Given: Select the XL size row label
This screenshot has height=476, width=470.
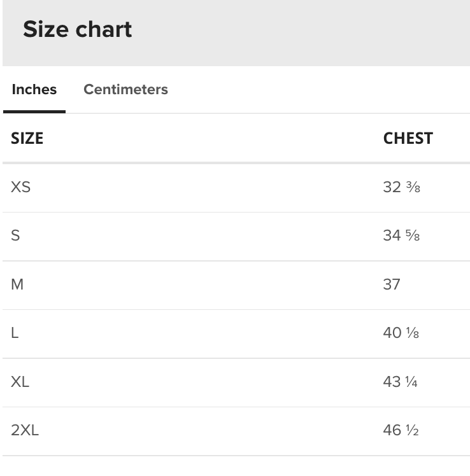Looking at the screenshot, I should (20, 382).
